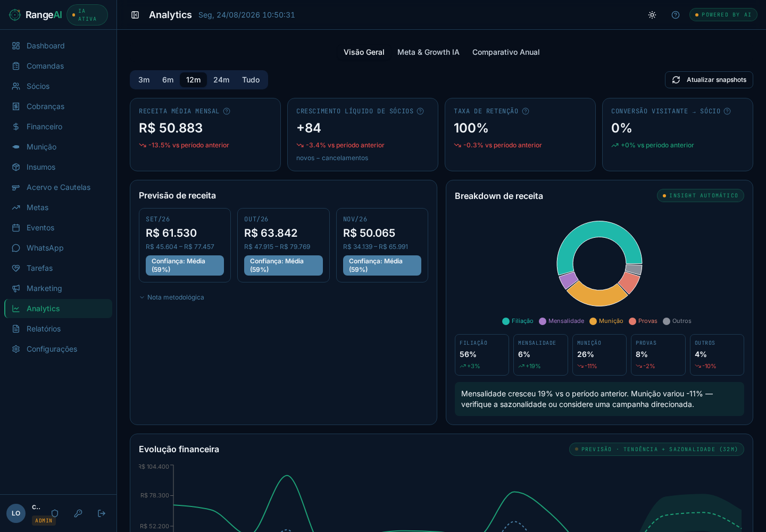Switch to the Comparativo Anual tab
Image resolution: width=766 pixels, height=532 pixels.
click(506, 52)
